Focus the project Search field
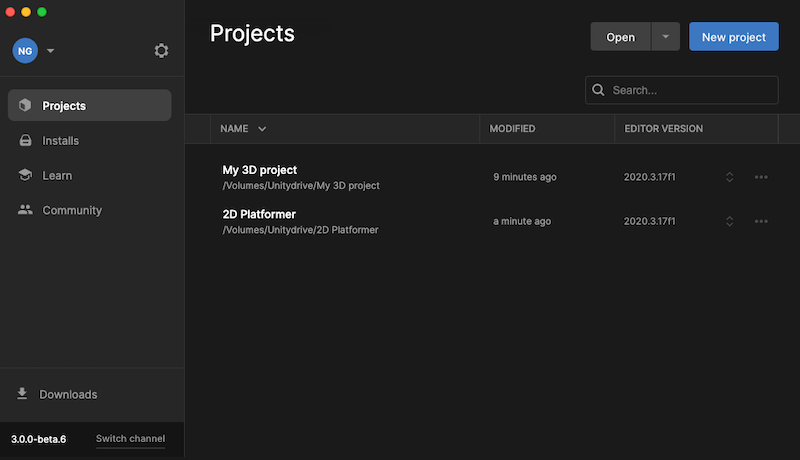800x460 pixels. (690, 90)
